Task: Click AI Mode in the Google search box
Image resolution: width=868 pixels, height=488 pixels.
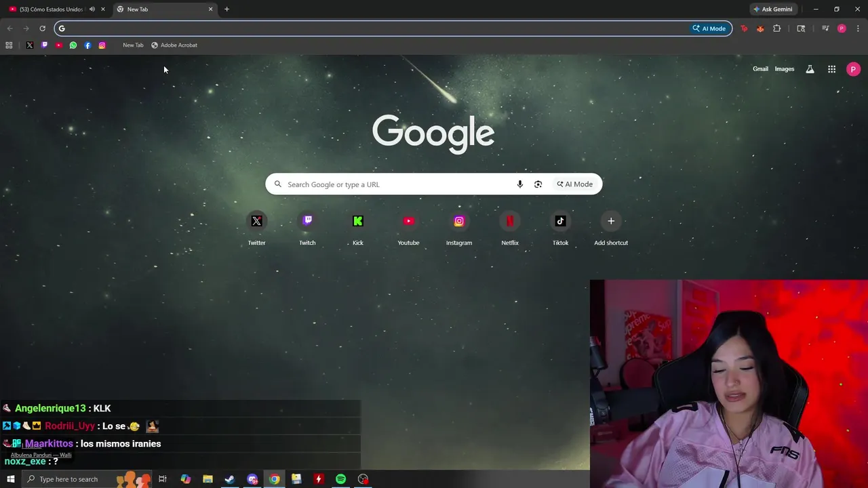Action: [575, 184]
